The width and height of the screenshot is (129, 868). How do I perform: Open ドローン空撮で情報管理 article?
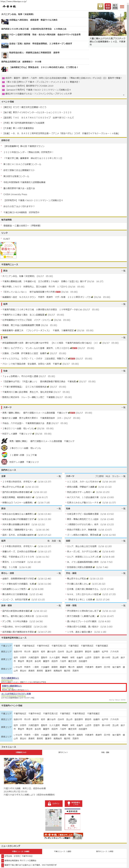point(45,34)
